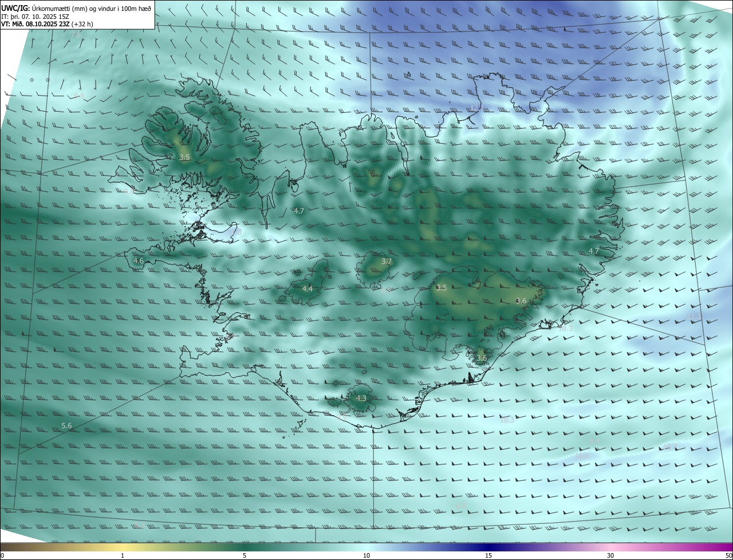Click the 3.7 value label
The width and height of the screenshot is (733, 560).
(387, 262)
